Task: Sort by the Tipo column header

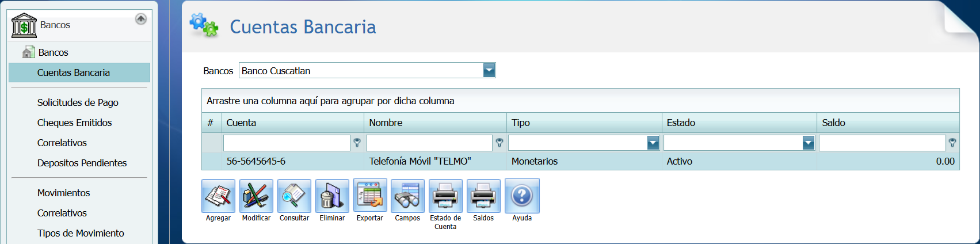Action: (585, 123)
